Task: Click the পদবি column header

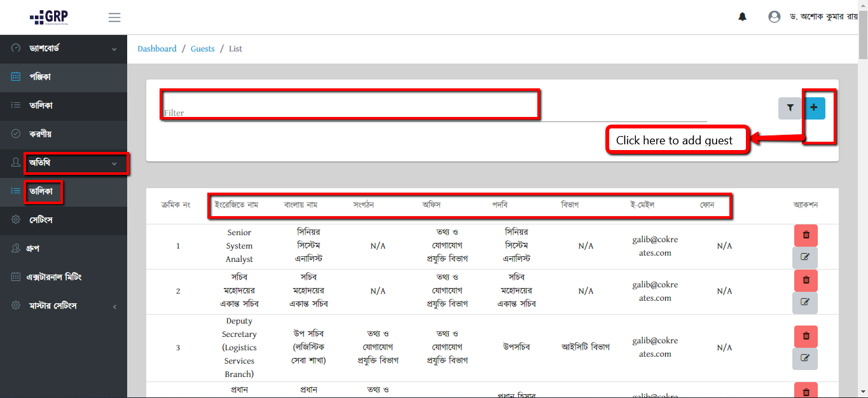Action: 500,205
